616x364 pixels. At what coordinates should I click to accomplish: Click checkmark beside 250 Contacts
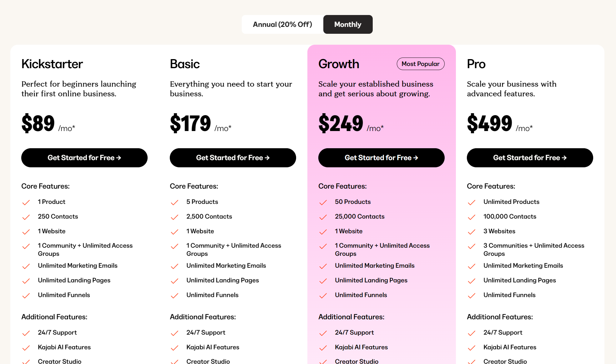(26, 217)
